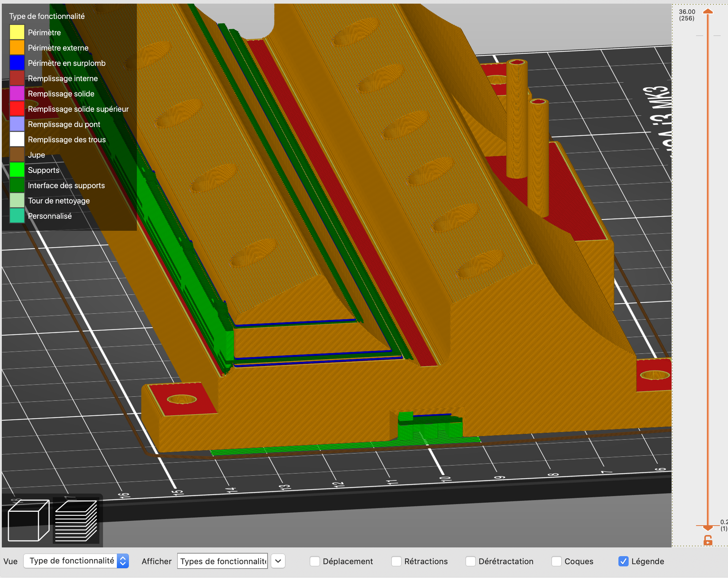This screenshot has width=728, height=578.
Task: Uncheck the Légende checkbox
Action: point(623,561)
